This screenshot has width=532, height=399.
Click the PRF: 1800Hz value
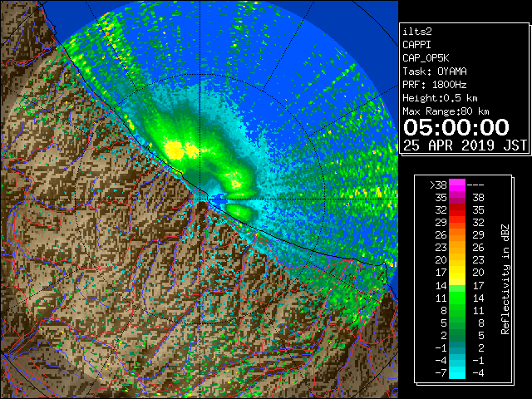point(435,85)
